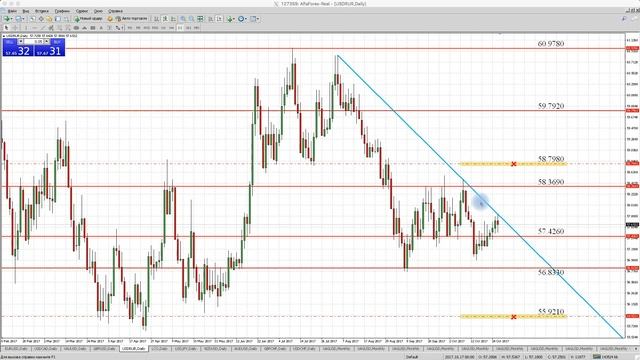Select the text label tool
This screenshot has width=640, height=360.
(x=109, y=28)
